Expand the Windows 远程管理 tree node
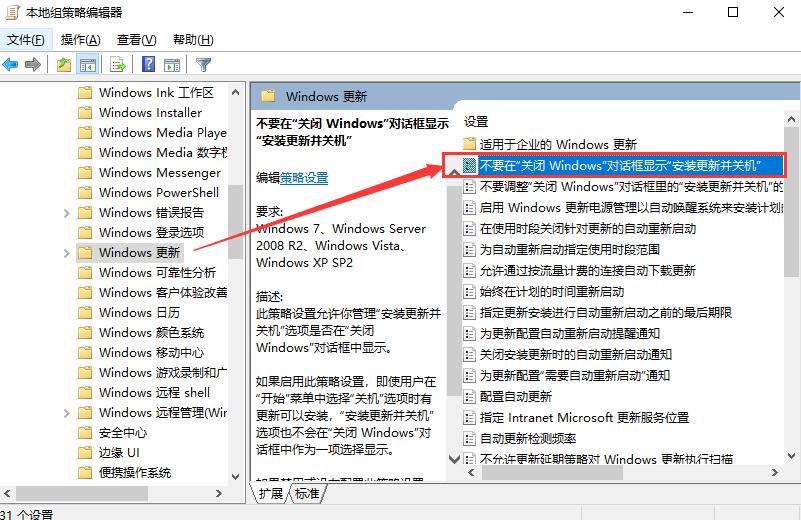 (66, 413)
